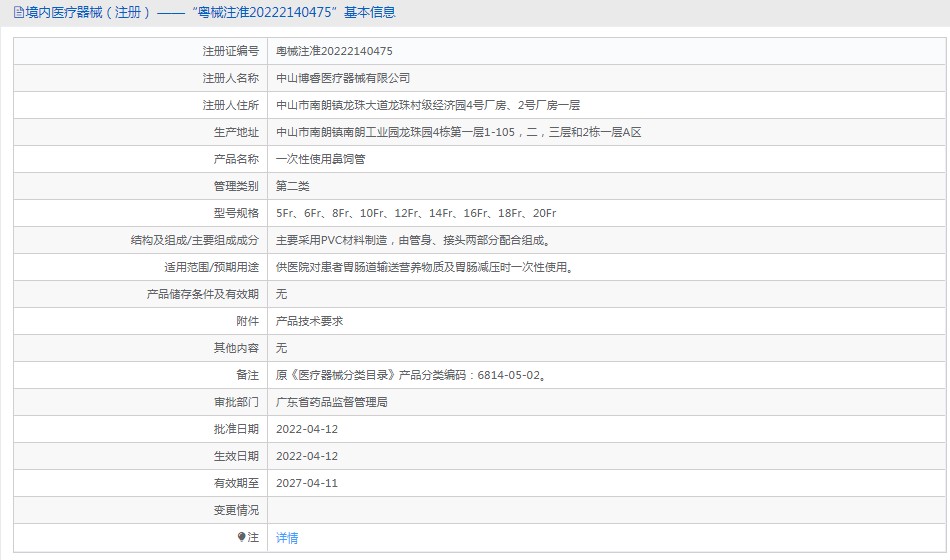The height and width of the screenshot is (560, 950).
Task: Select remark text with code 6814-05-02
Action: coord(412,375)
